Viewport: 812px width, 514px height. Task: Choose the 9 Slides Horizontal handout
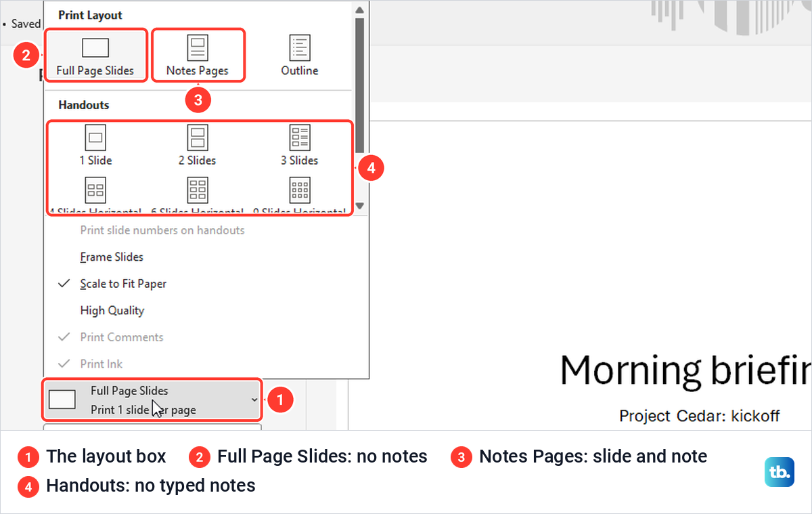(299, 195)
